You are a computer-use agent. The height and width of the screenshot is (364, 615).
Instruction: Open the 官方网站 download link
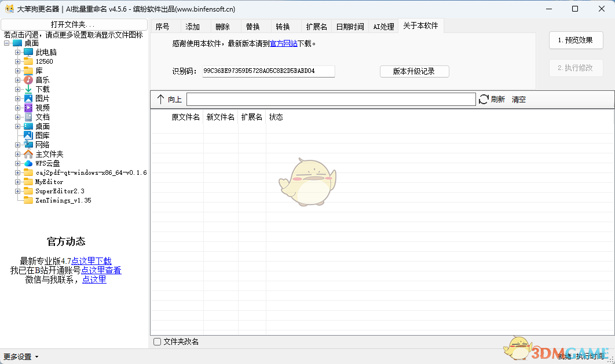point(284,43)
